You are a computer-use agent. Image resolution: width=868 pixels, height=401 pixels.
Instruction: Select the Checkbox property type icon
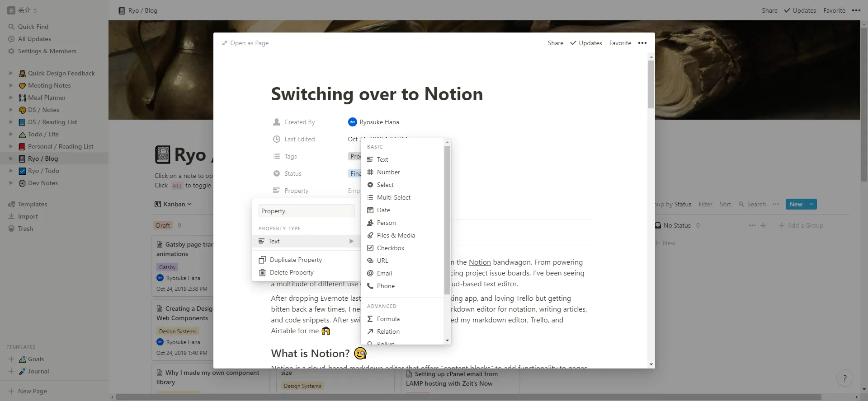(x=370, y=248)
